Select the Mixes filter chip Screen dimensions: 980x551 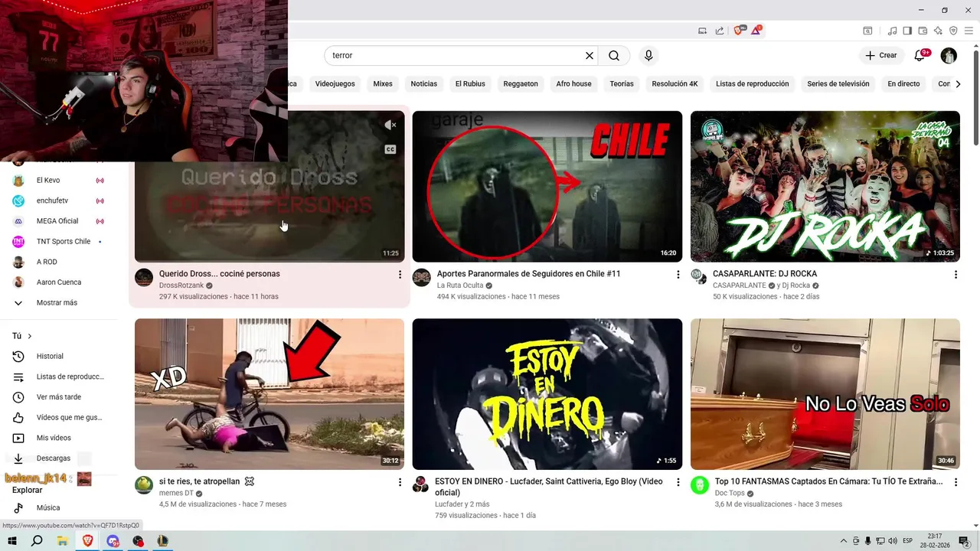coord(383,84)
